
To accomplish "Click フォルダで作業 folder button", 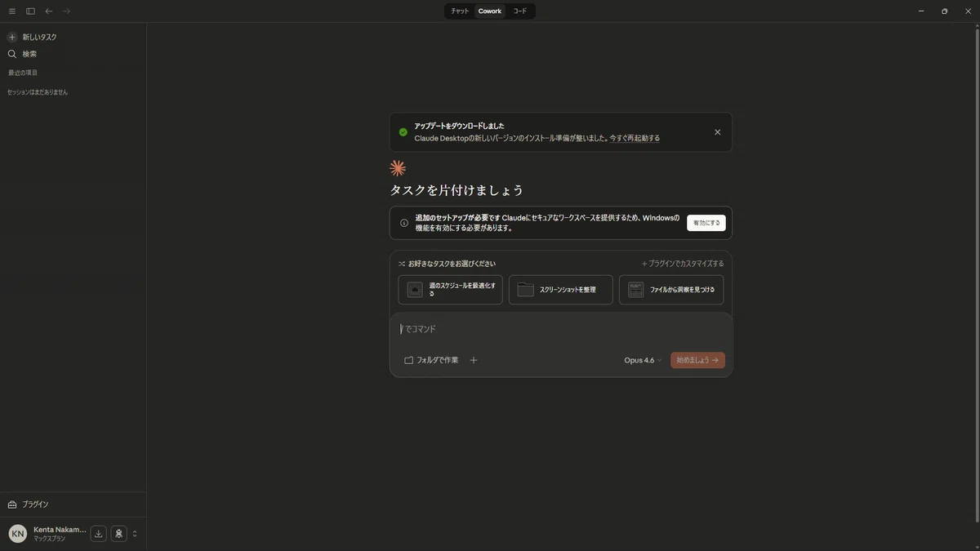I will pyautogui.click(x=431, y=360).
